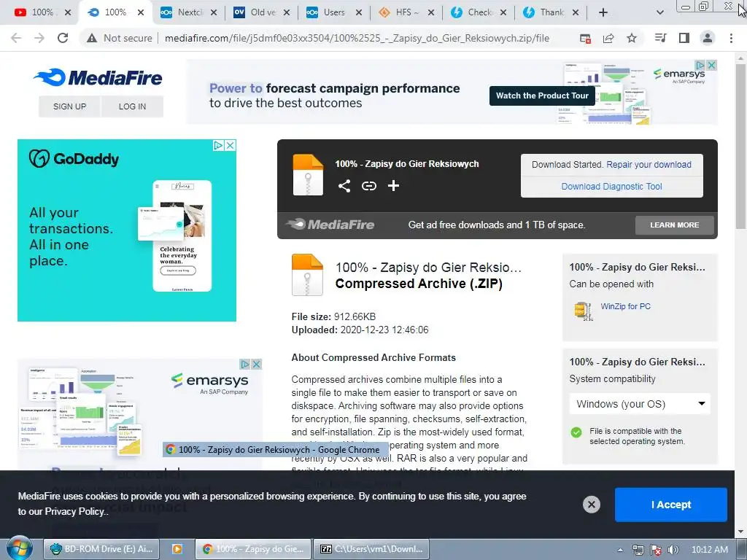Click the page vertical scrollbar thumb
747x560 pixels.
[x=740, y=147]
